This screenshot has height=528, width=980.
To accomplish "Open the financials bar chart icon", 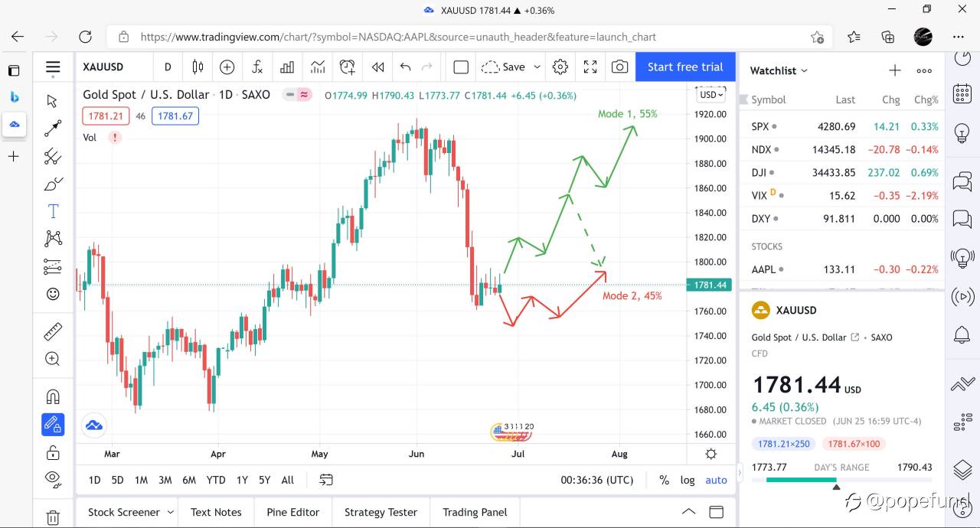I will pos(287,67).
